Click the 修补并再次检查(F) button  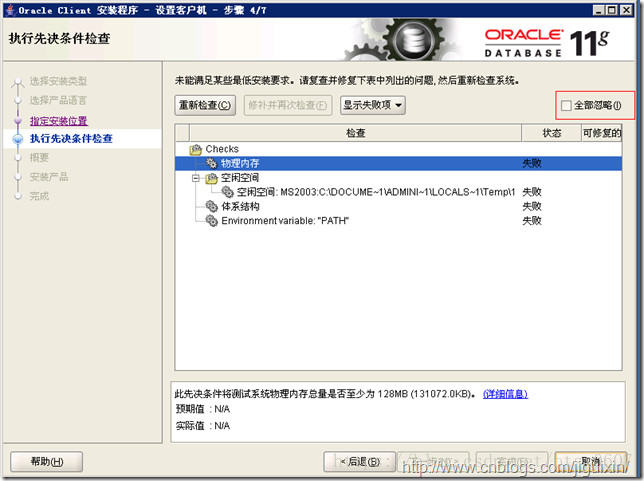288,105
